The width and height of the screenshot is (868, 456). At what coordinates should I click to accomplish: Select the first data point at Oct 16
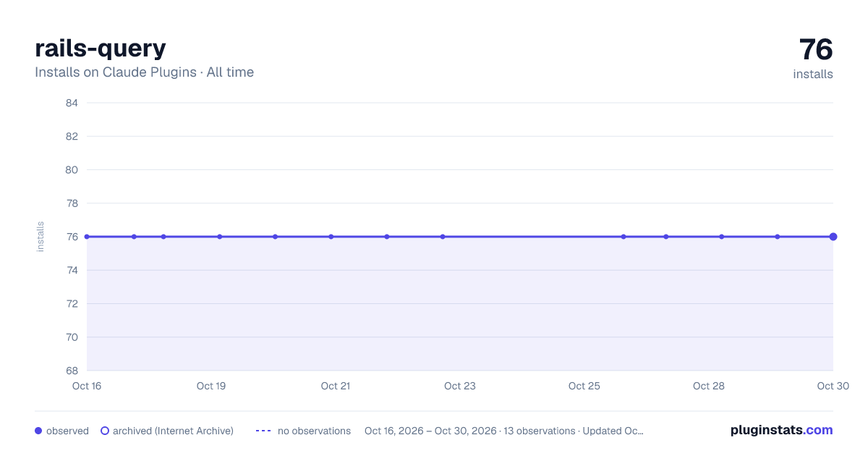click(87, 237)
